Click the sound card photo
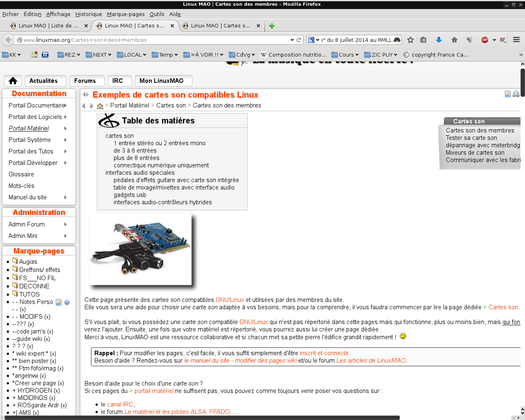Viewport: 525px width, 420px height. click(140, 249)
